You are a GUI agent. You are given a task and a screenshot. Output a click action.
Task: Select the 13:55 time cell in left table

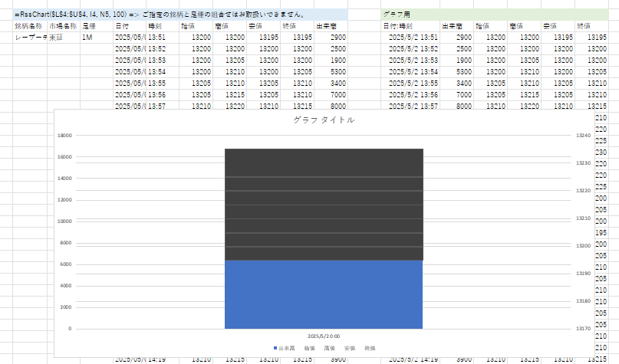(163, 84)
